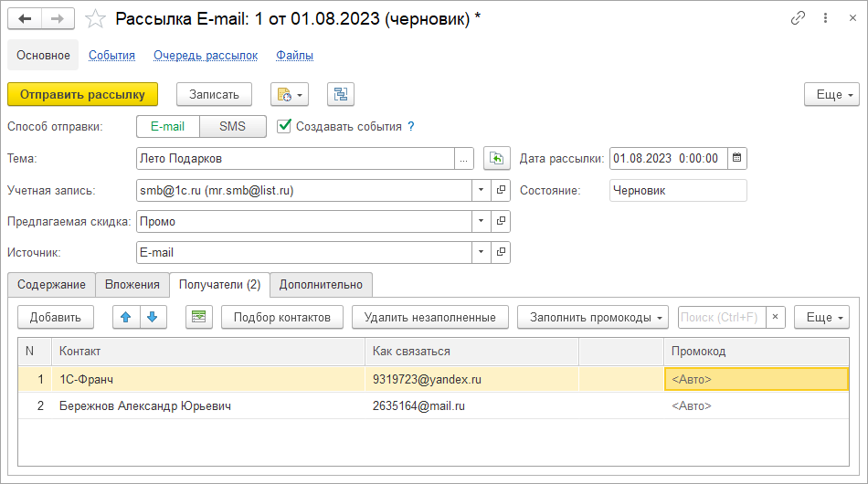This screenshot has width=868, height=484.
Task: Open the Очередь рассылок link
Action: click(206, 55)
